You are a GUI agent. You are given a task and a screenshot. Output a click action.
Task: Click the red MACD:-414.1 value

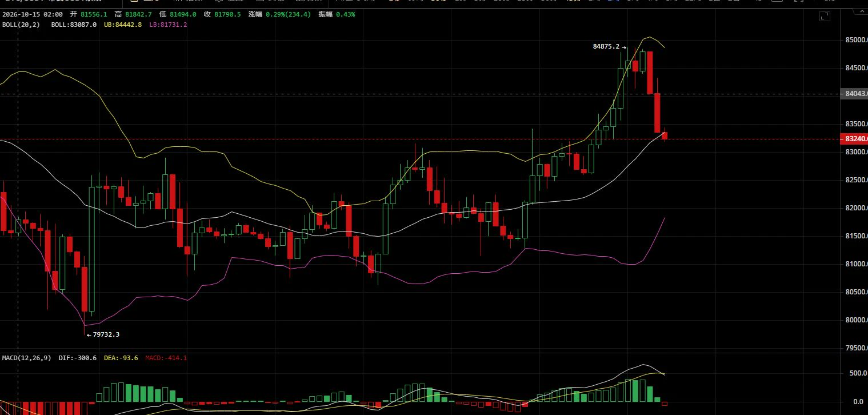tap(166, 358)
